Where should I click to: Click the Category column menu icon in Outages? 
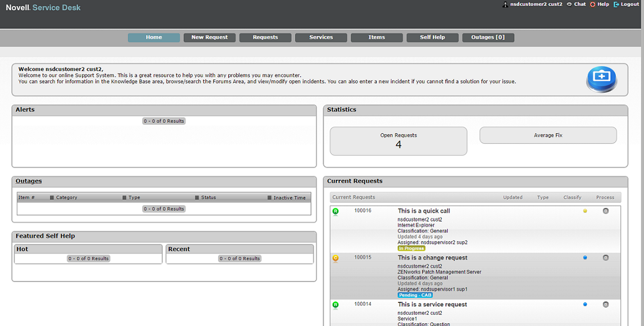52,197
